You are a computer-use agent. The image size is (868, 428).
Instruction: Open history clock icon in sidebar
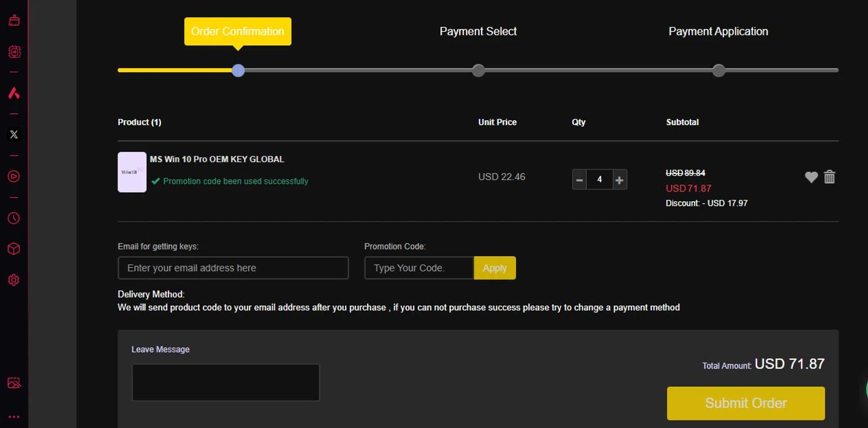click(14, 218)
